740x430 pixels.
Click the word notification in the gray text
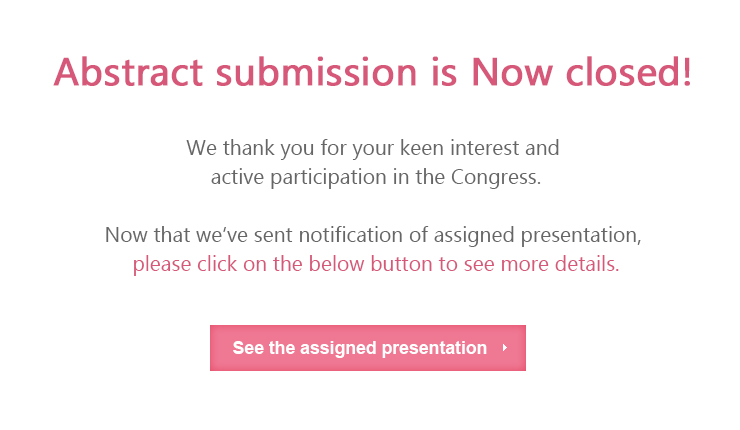[351, 236]
